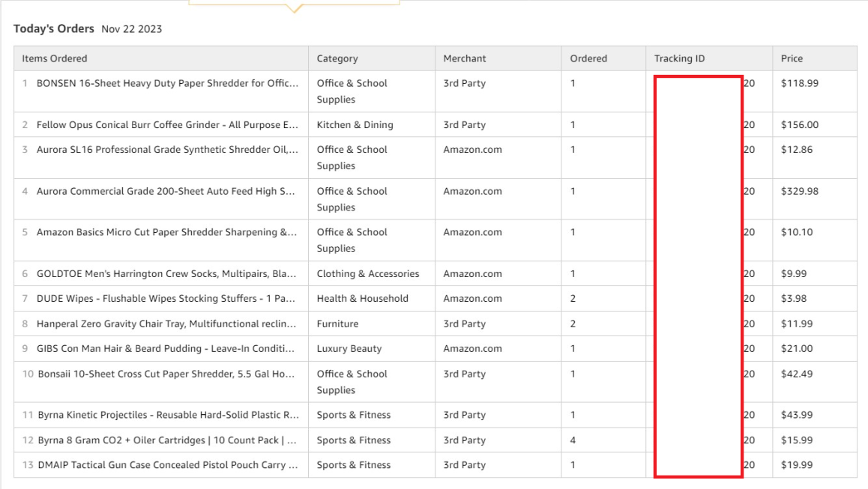
Task: Open GIBS Con Man Hair & Beard Pudding item
Action: coord(166,349)
